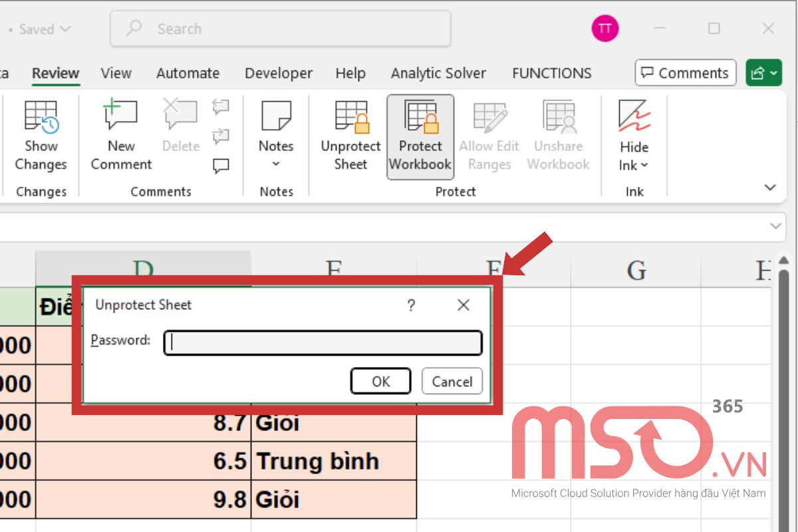The width and height of the screenshot is (798, 532).
Task: Select cell with value 6.5
Action: [x=144, y=461]
